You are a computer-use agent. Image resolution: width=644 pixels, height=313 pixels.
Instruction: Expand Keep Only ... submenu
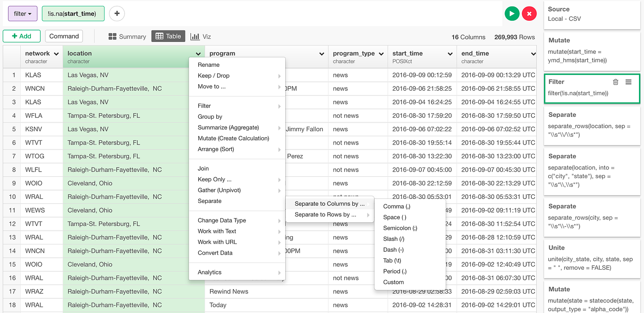(x=237, y=180)
